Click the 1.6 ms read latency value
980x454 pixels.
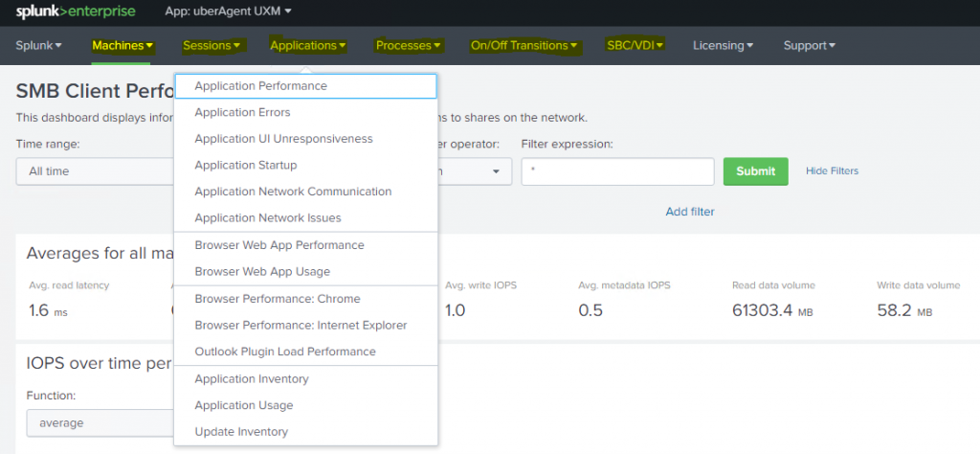(x=48, y=310)
